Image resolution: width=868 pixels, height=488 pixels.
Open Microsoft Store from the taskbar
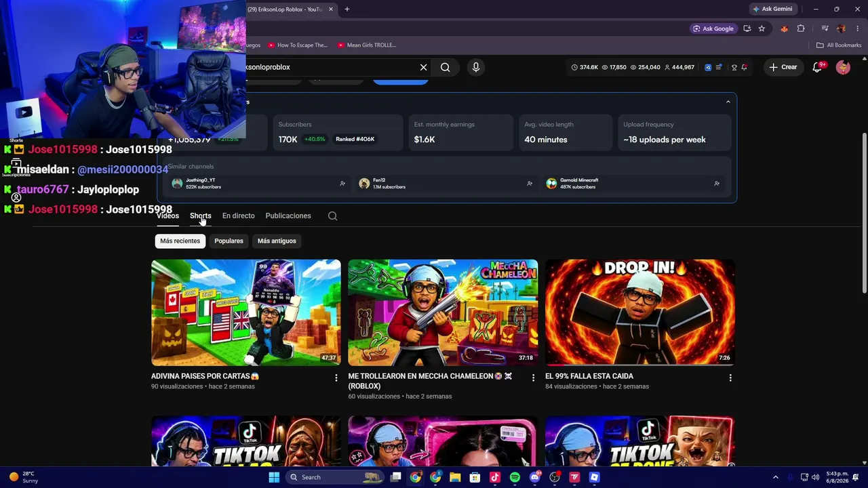475,477
